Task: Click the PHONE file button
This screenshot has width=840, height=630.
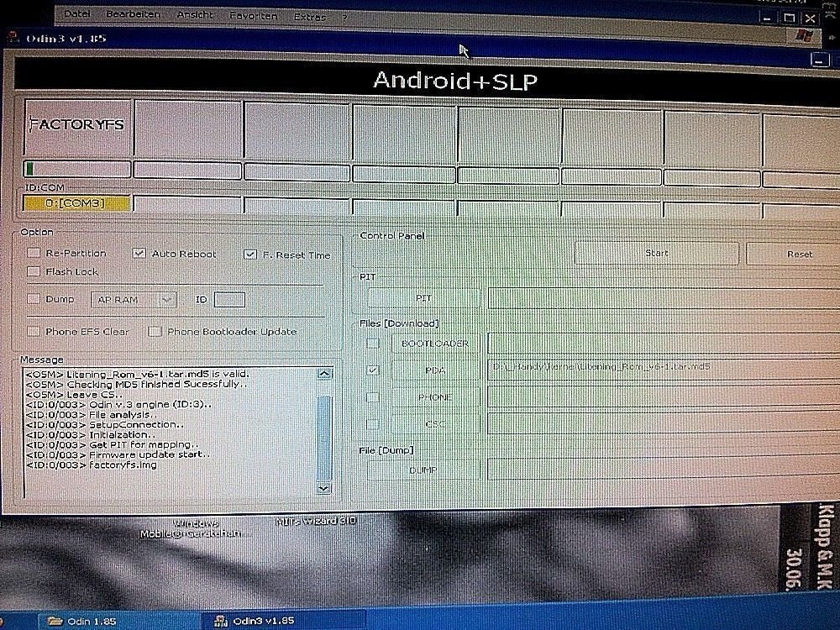Action: tap(435, 397)
